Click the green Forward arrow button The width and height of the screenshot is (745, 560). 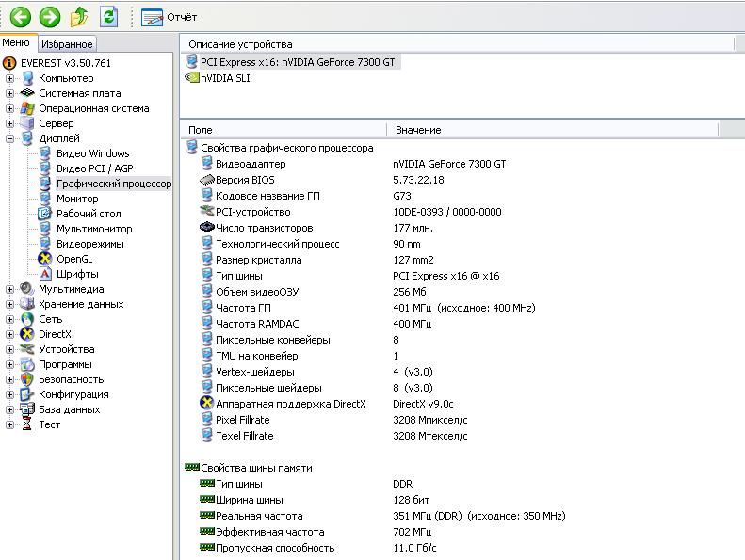click(x=50, y=17)
